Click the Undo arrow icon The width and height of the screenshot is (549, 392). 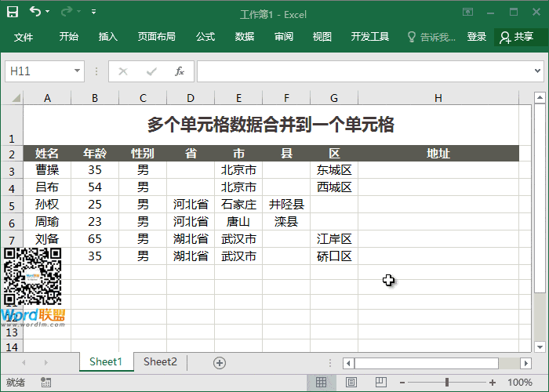35,12
